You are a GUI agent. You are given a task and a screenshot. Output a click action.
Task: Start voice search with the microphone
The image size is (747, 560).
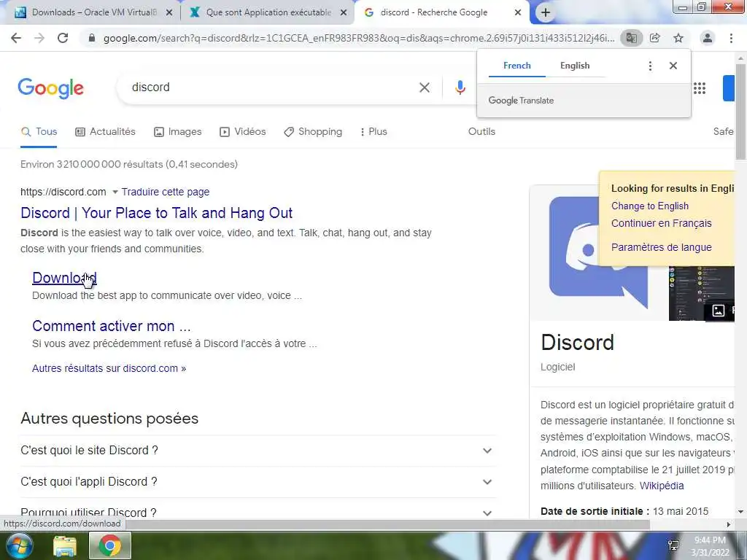coord(460,87)
